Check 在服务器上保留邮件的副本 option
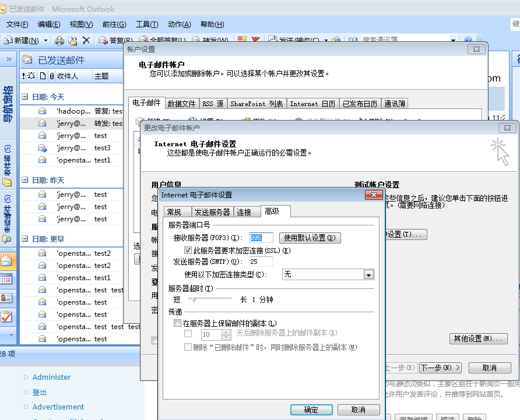The image size is (520, 420). pyautogui.click(x=177, y=323)
